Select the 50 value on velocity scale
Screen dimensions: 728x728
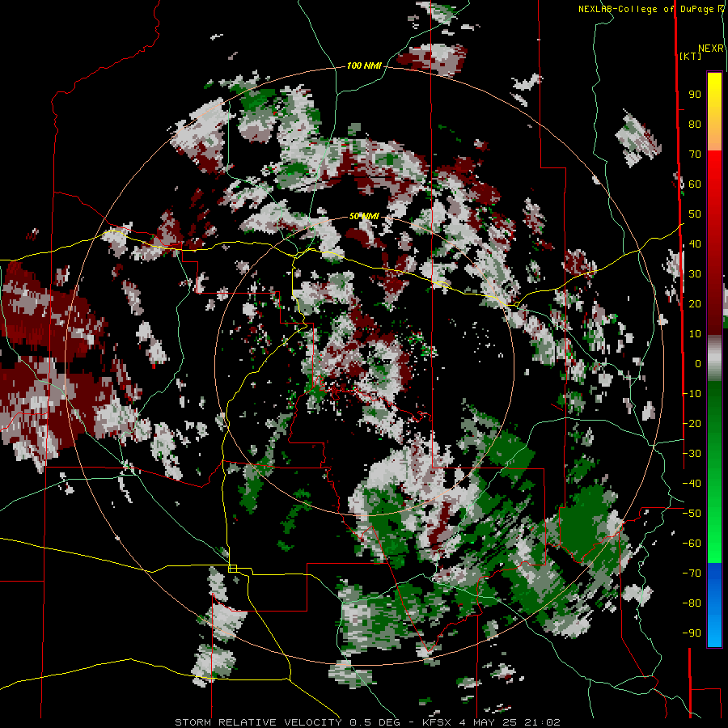point(695,214)
